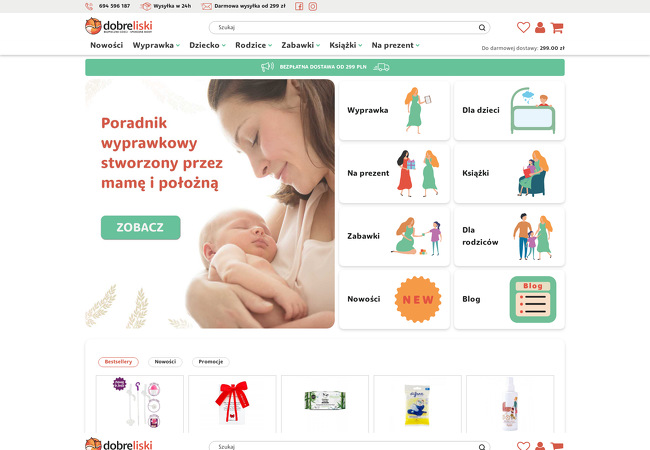Open the user account icon
The width and height of the screenshot is (650, 450).
(540, 27)
